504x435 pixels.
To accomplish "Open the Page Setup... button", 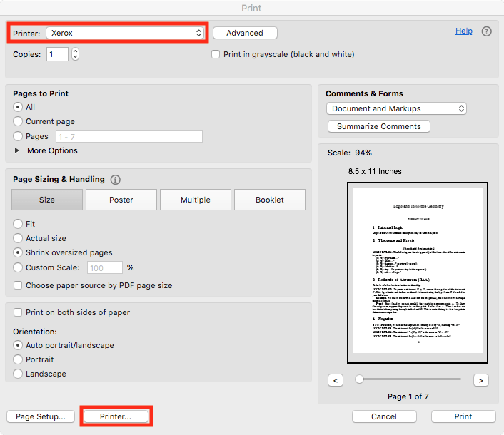I will [x=41, y=416].
